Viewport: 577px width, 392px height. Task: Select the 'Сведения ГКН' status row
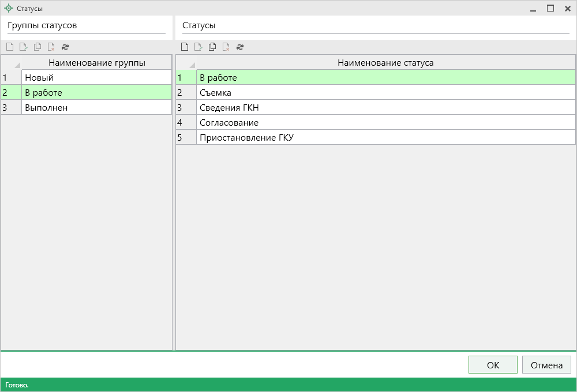point(385,107)
